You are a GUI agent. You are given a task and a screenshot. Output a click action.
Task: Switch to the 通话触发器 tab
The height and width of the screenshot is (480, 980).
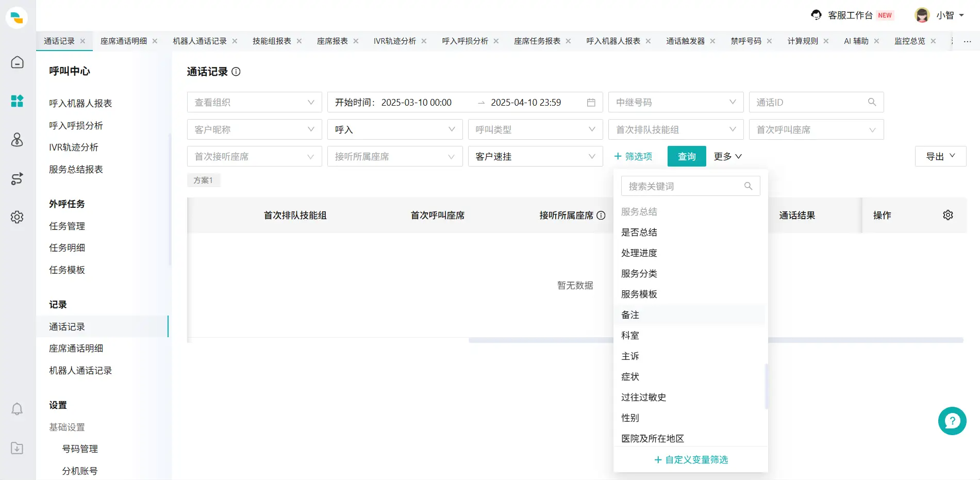(x=685, y=41)
